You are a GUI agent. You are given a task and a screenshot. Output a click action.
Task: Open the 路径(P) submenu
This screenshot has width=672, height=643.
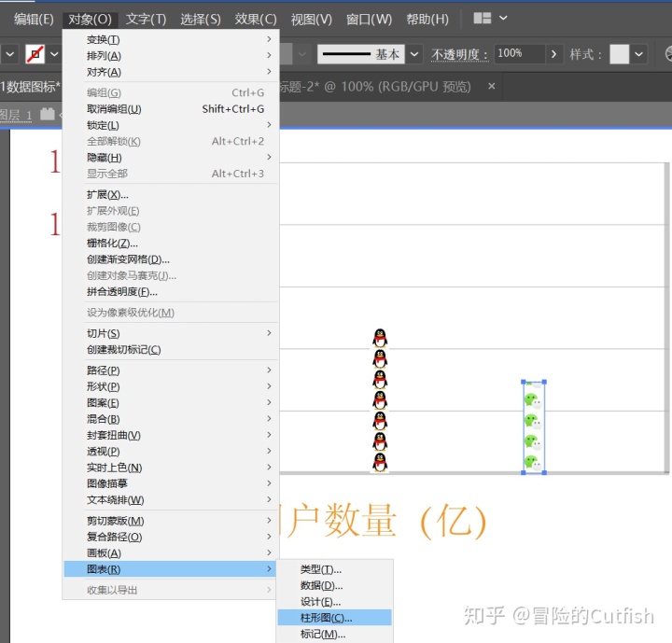point(171,370)
